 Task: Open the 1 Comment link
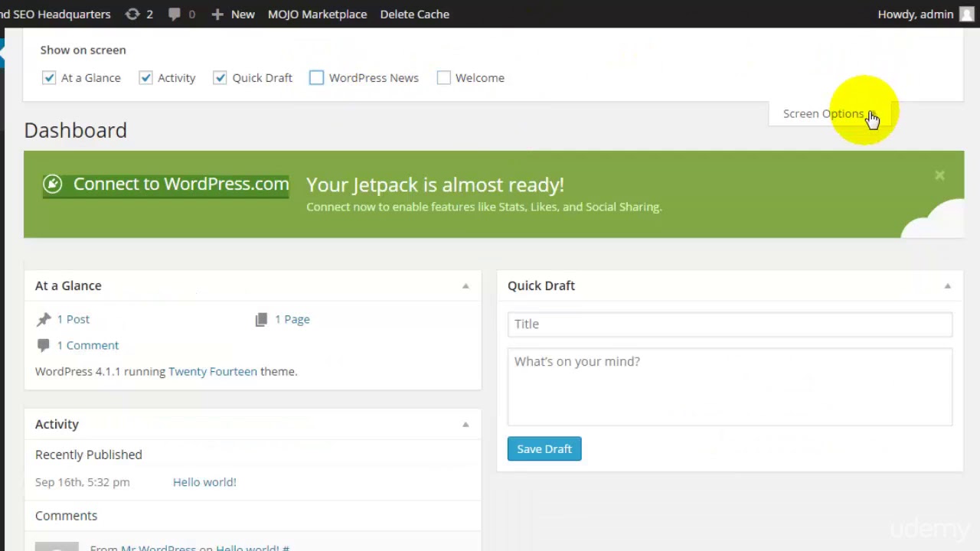point(88,345)
